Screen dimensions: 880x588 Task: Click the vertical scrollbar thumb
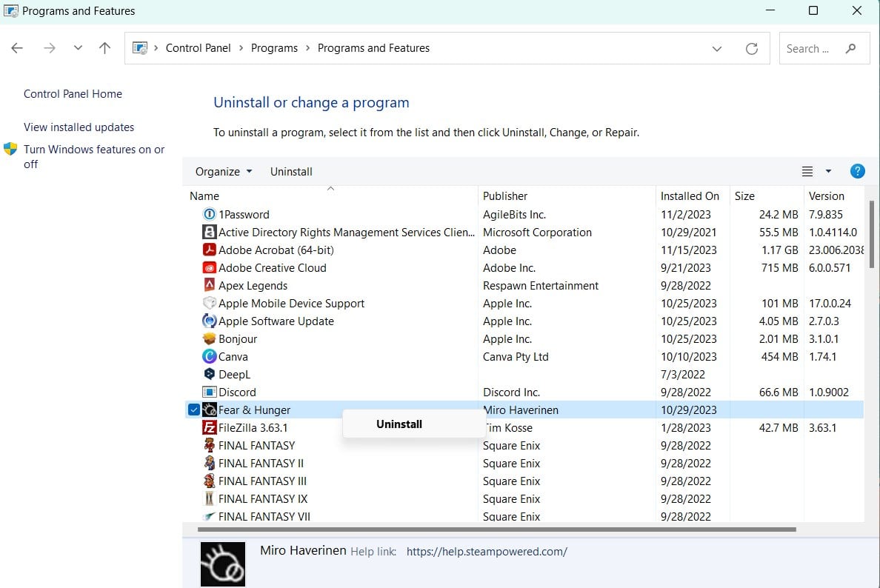pyautogui.click(x=871, y=234)
